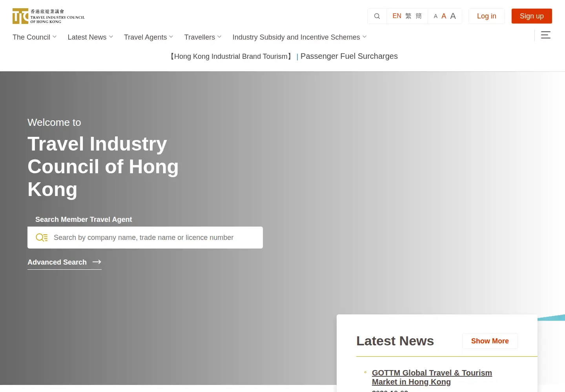Click the Search Member Travel Agent label

point(84,220)
